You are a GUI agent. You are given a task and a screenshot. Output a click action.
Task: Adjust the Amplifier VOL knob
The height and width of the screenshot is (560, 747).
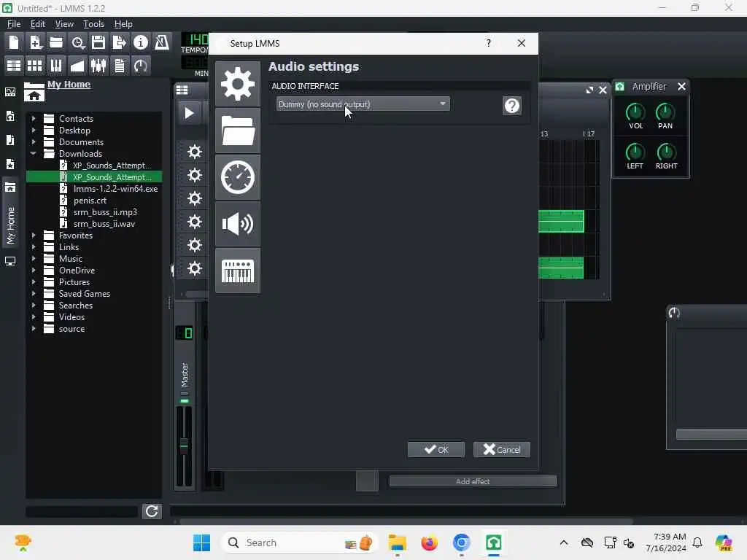[x=635, y=112]
